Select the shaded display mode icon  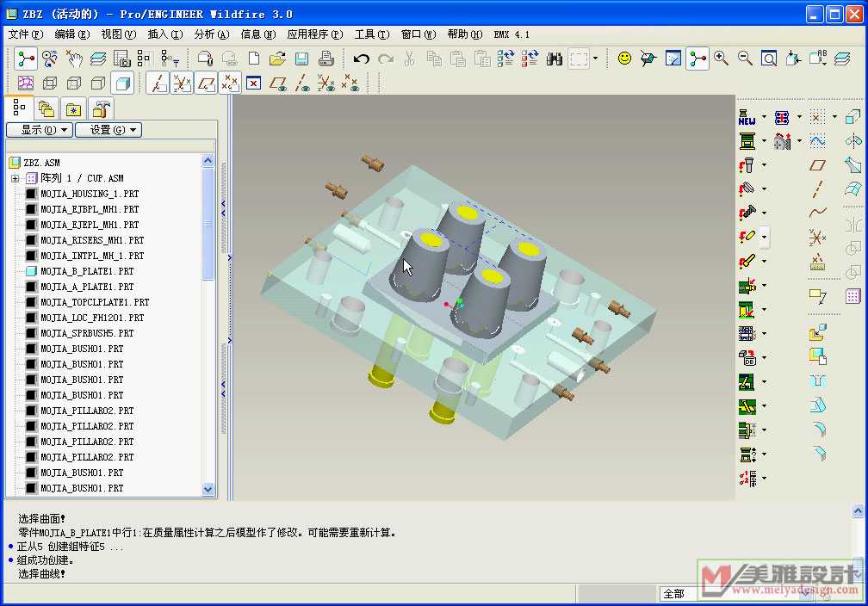[x=122, y=83]
